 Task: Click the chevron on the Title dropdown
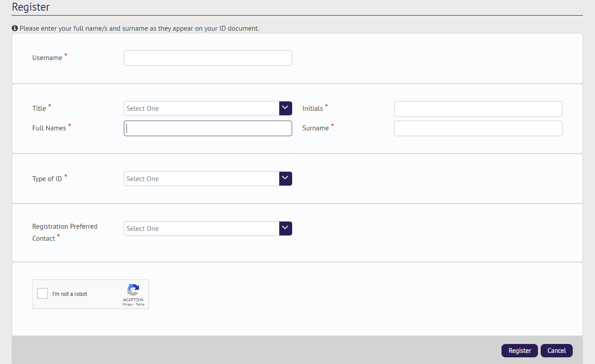click(285, 108)
